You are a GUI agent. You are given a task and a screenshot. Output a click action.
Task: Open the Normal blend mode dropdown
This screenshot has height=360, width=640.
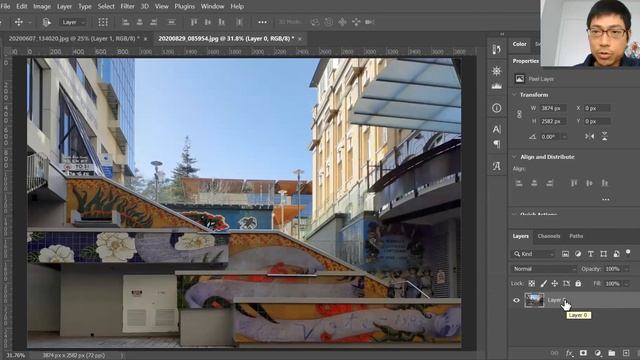[x=544, y=269]
